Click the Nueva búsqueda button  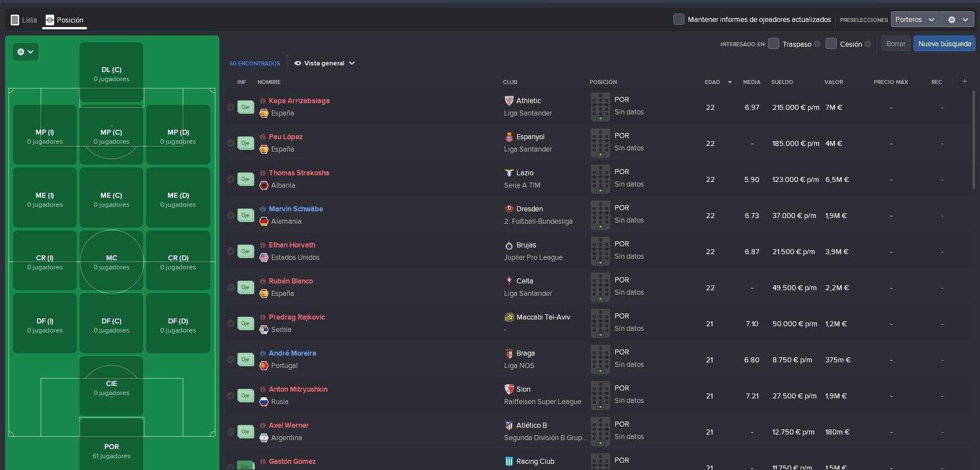point(944,44)
